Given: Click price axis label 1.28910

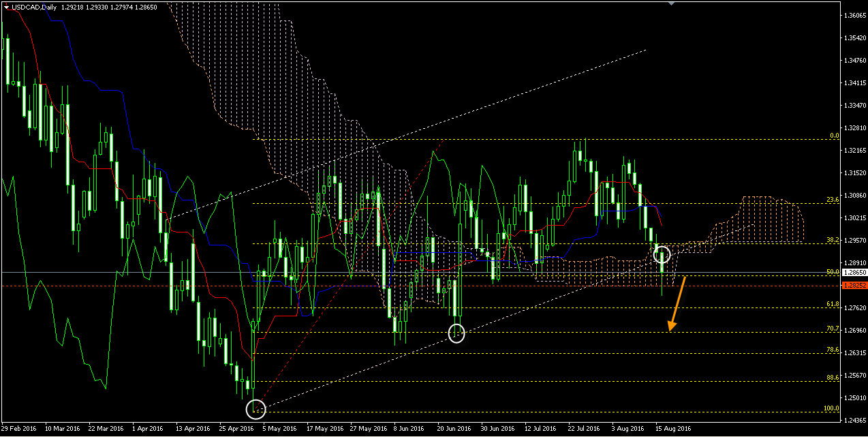Looking at the screenshot, I should (x=854, y=262).
